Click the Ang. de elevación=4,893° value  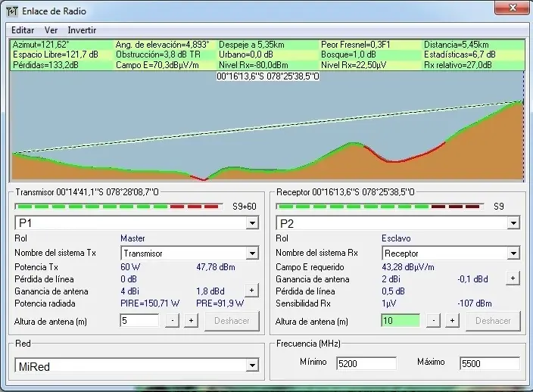coord(162,45)
